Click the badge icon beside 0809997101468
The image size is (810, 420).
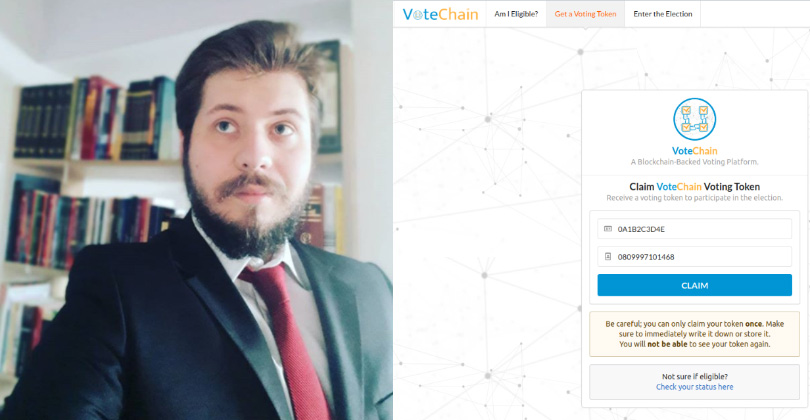[x=608, y=257]
